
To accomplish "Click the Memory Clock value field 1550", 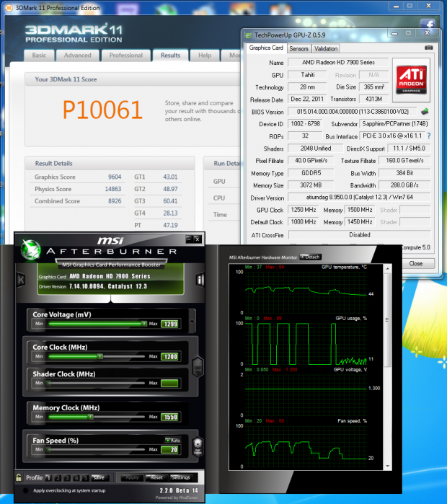I will tap(170, 417).
